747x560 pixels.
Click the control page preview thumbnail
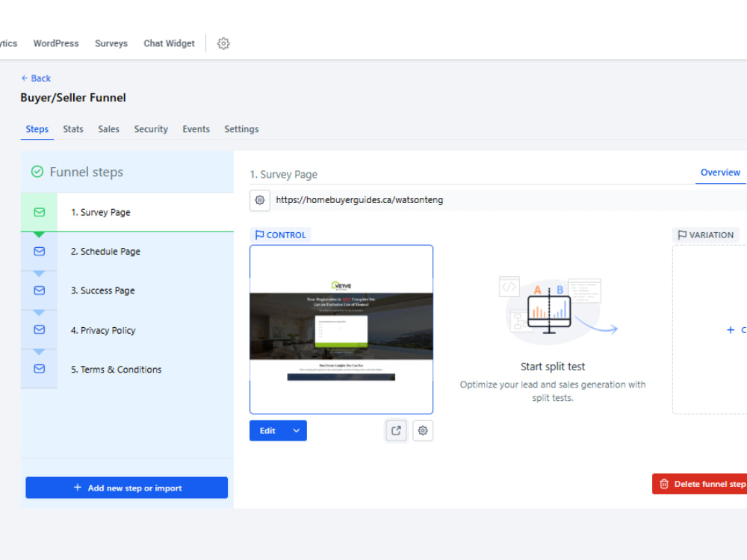(x=341, y=329)
